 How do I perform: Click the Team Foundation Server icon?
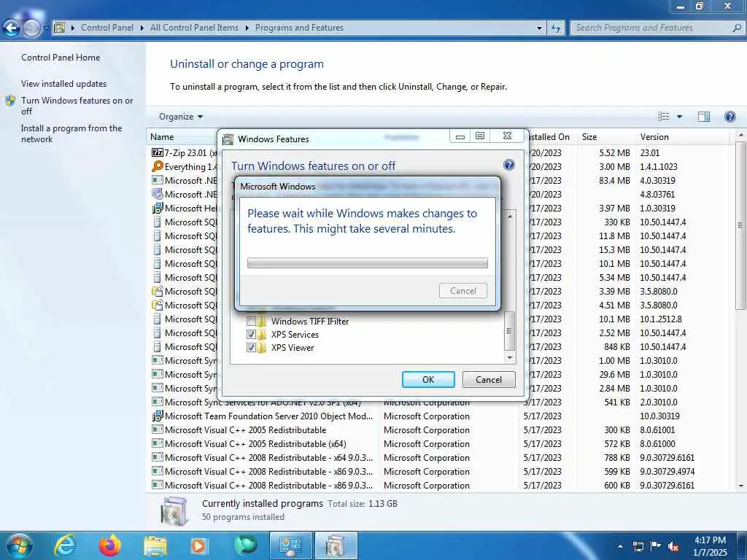(158, 416)
